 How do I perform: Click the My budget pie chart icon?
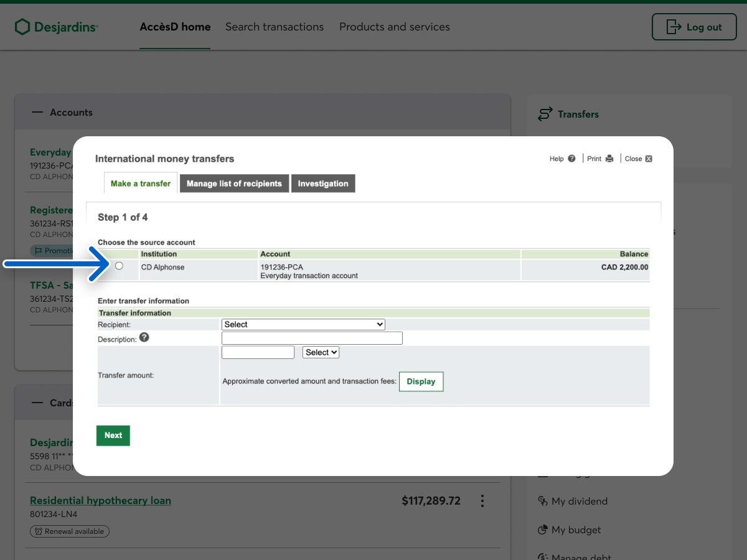click(542, 530)
